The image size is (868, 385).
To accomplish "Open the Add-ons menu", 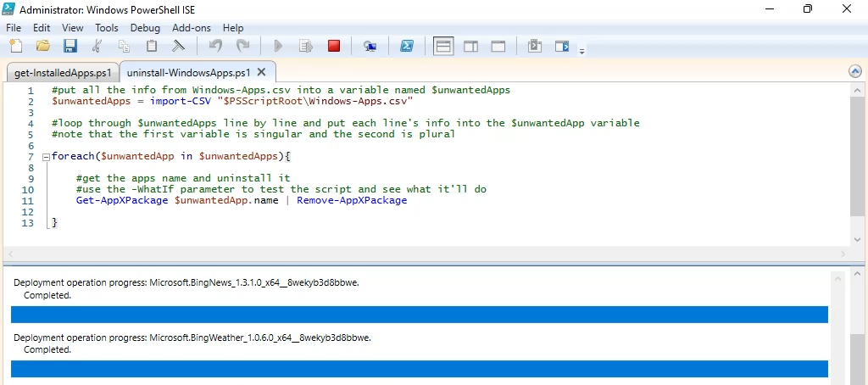I will pos(192,28).
